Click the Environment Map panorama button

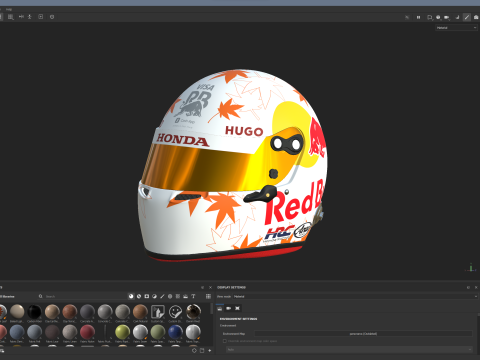click(363, 333)
